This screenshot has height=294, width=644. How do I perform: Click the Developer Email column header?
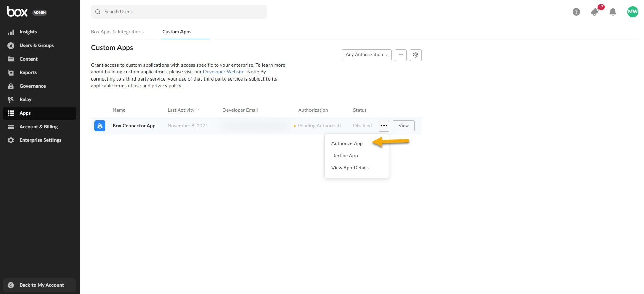pyautogui.click(x=240, y=110)
